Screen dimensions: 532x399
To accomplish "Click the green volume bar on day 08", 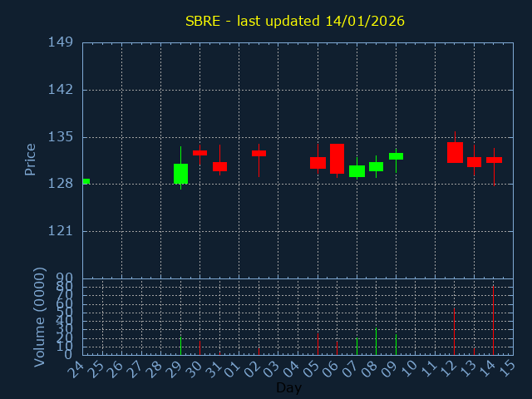I will tap(376, 342).
